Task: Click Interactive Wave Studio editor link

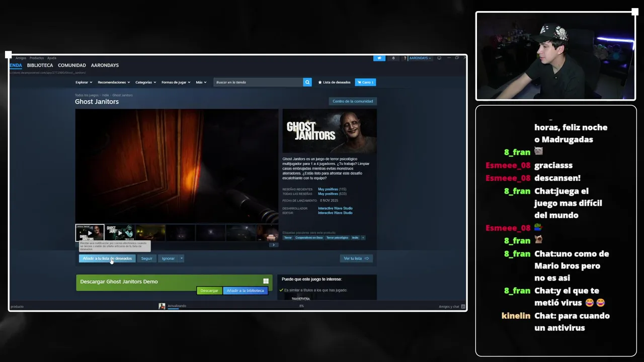Action: point(335,213)
